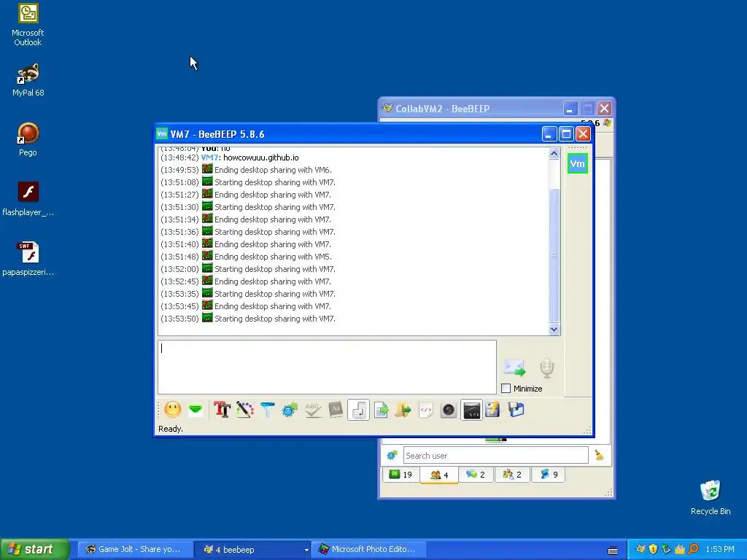Focus the chat message input box
This screenshot has width=747, height=560.
tap(328, 367)
